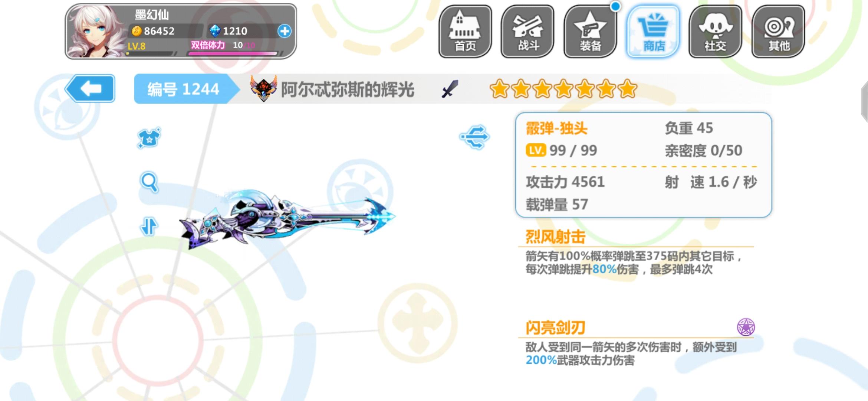Add gems with the blue plus icon
The image size is (868, 401).
click(285, 31)
